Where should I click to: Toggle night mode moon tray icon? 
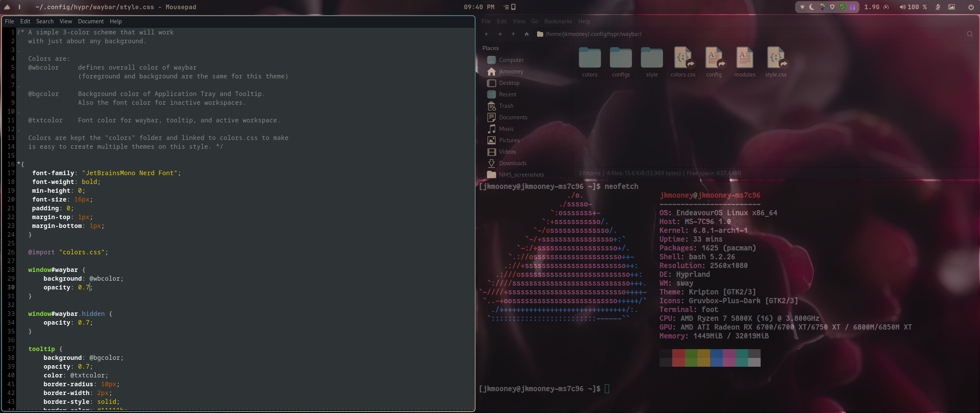[x=812, y=7]
